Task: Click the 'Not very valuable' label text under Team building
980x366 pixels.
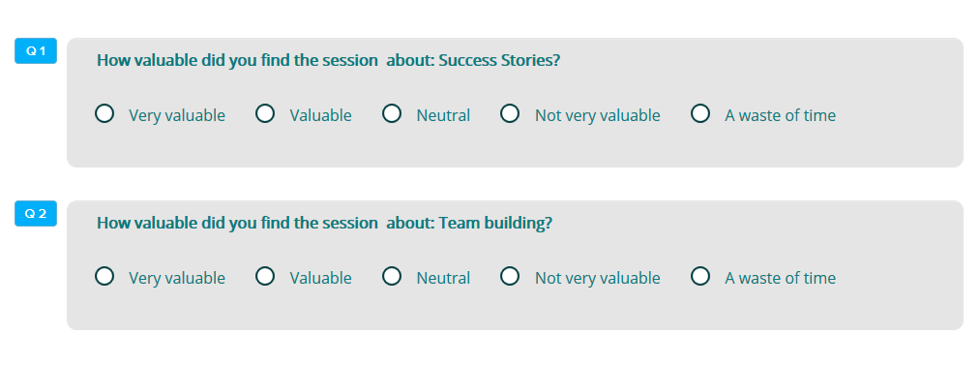Action: (x=598, y=279)
